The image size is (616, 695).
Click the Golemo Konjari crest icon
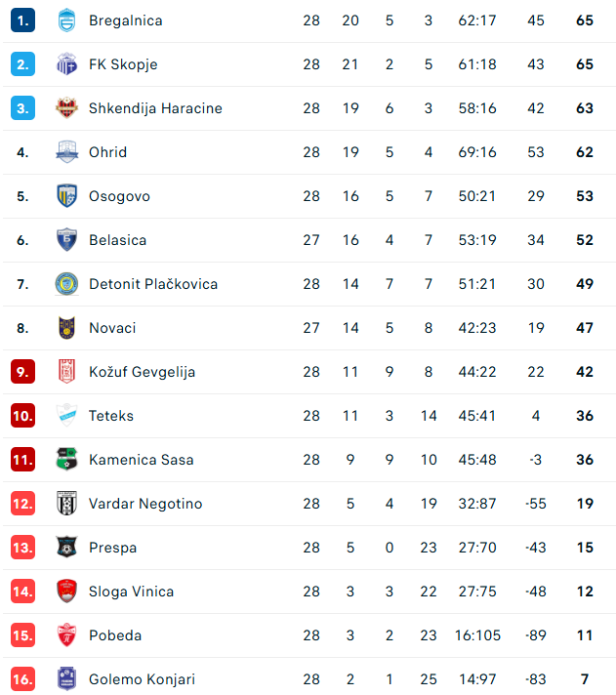click(x=67, y=679)
